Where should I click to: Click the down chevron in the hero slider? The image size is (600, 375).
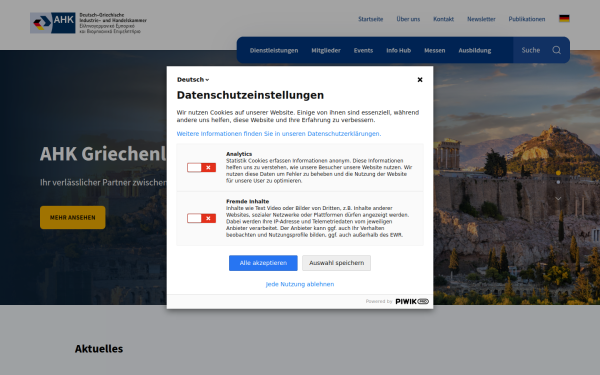(558, 199)
